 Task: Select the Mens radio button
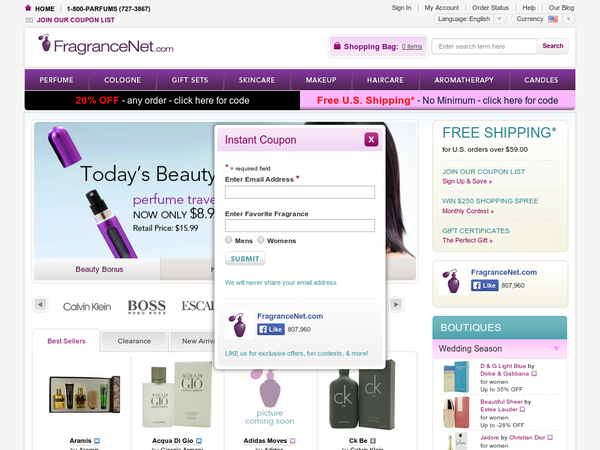click(228, 240)
